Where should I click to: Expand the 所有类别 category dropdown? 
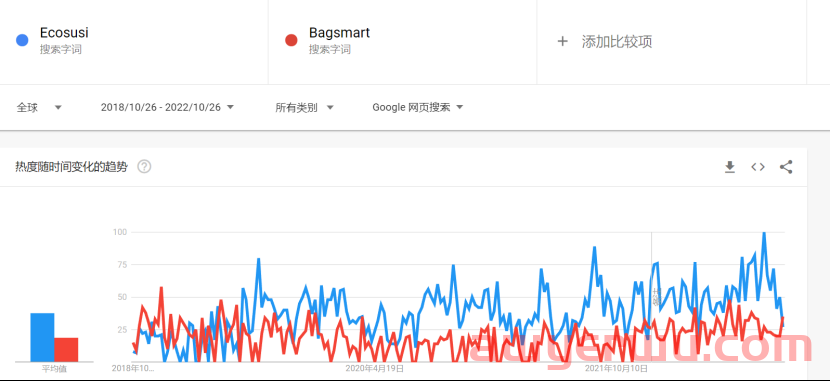click(x=304, y=107)
